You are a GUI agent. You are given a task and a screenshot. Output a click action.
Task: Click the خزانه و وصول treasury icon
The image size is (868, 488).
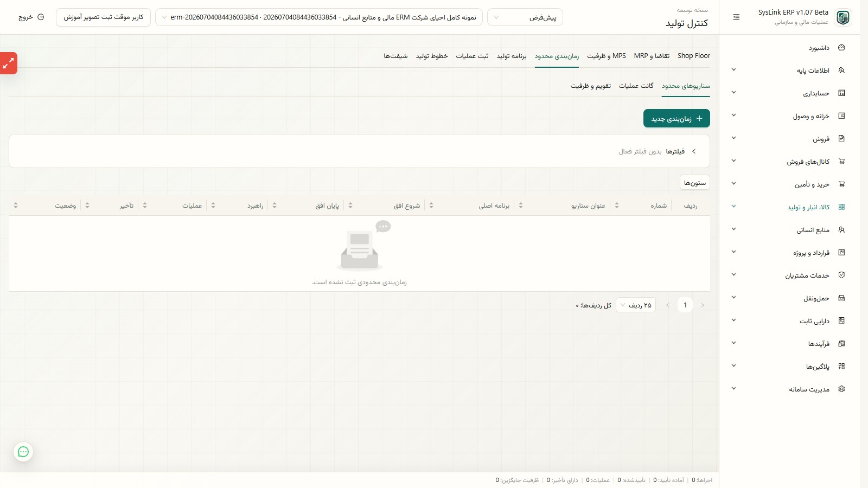click(x=841, y=116)
